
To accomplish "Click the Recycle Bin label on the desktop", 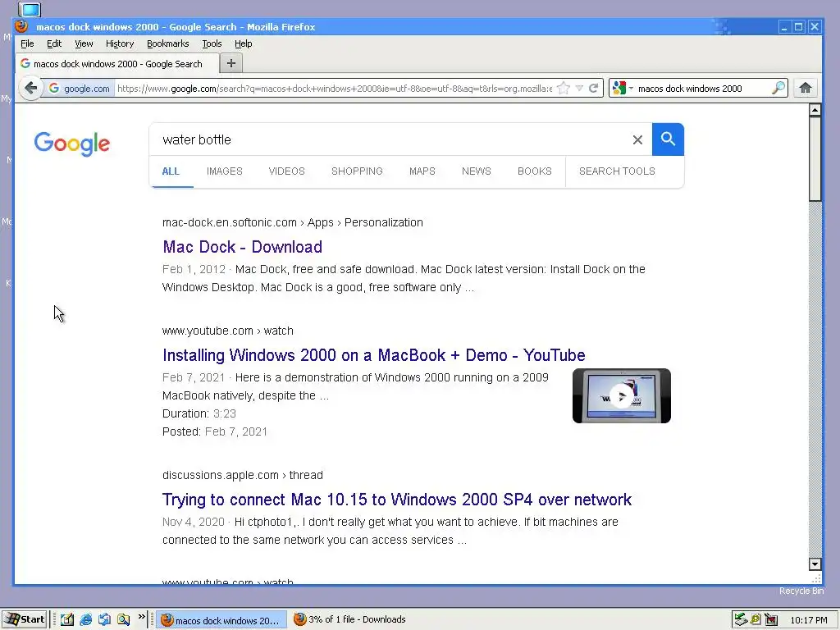I will tap(801, 591).
